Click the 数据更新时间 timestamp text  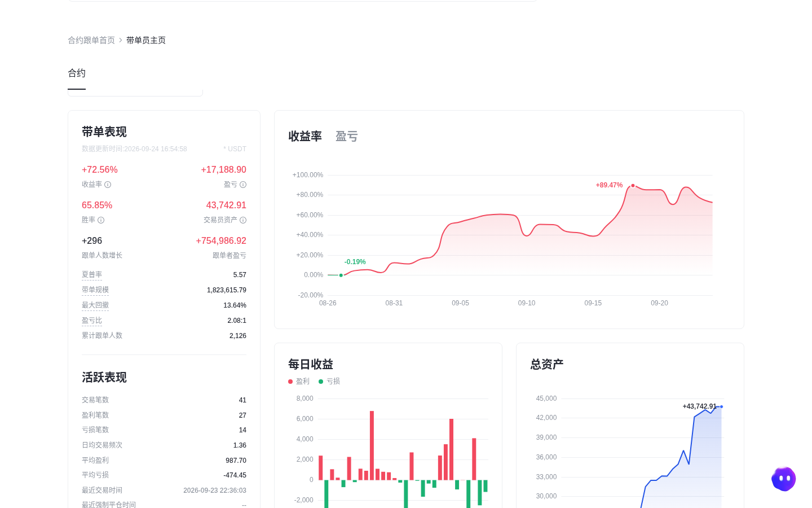tap(134, 149)
